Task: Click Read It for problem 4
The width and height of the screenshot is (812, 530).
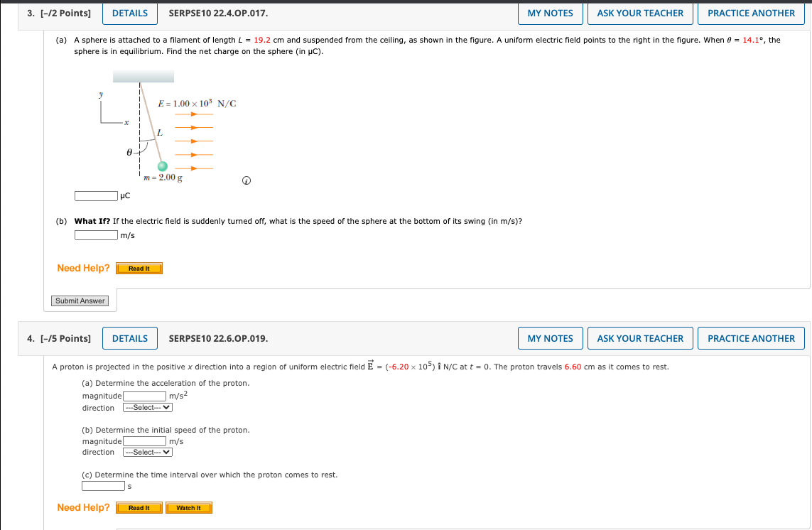Action: coord(139,507)
